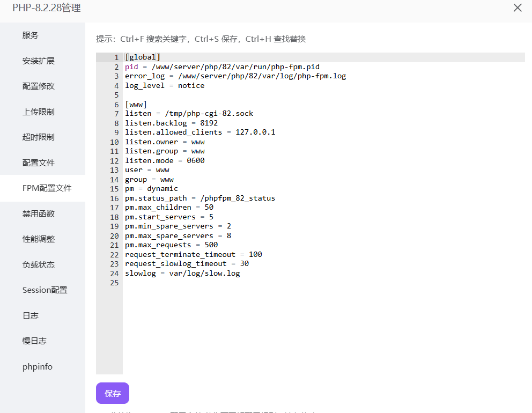Place cursor in the slowlog path line
Screen dimensions: 532x413
(182, 273)
